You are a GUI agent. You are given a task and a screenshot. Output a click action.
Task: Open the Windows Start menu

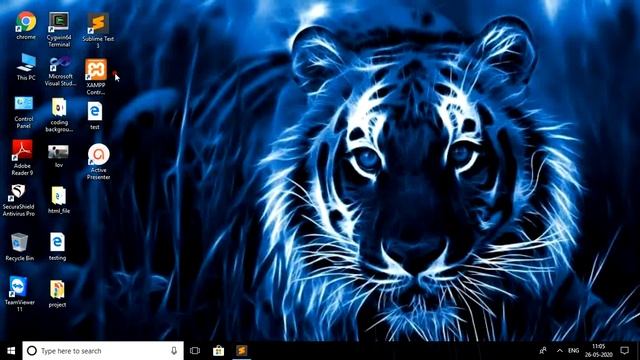tap(11, 351)
